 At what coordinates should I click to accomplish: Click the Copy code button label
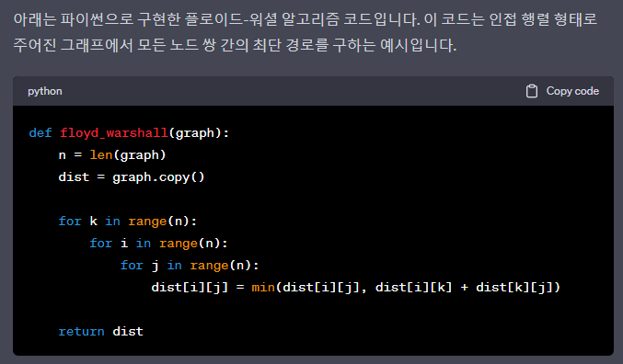click(x=572, y=91)
